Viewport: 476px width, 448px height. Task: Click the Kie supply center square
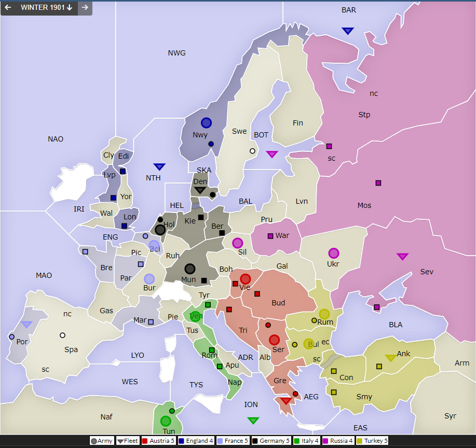[201, 217]
